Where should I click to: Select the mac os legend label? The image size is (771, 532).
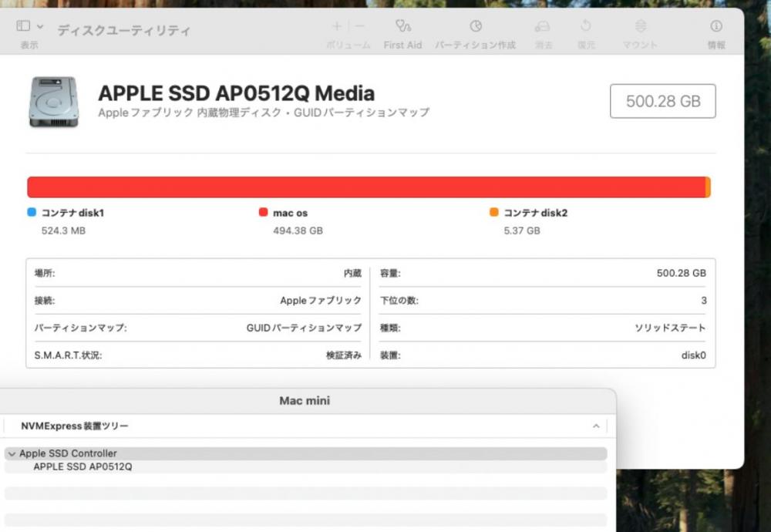pos(290,213)
